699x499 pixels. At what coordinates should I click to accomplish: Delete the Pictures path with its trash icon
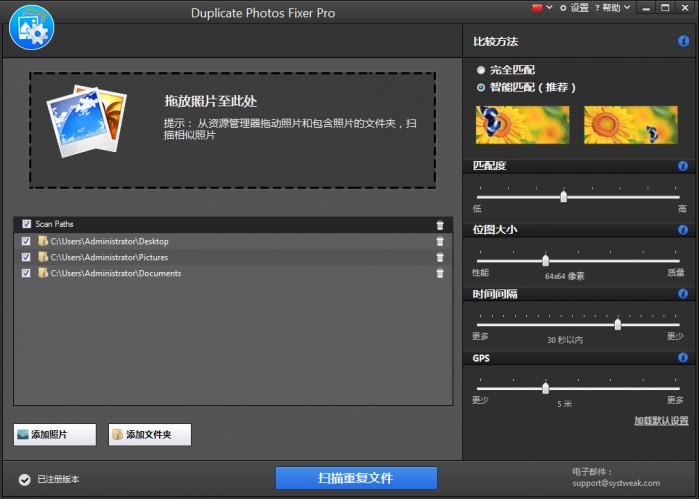pos(440,257)
